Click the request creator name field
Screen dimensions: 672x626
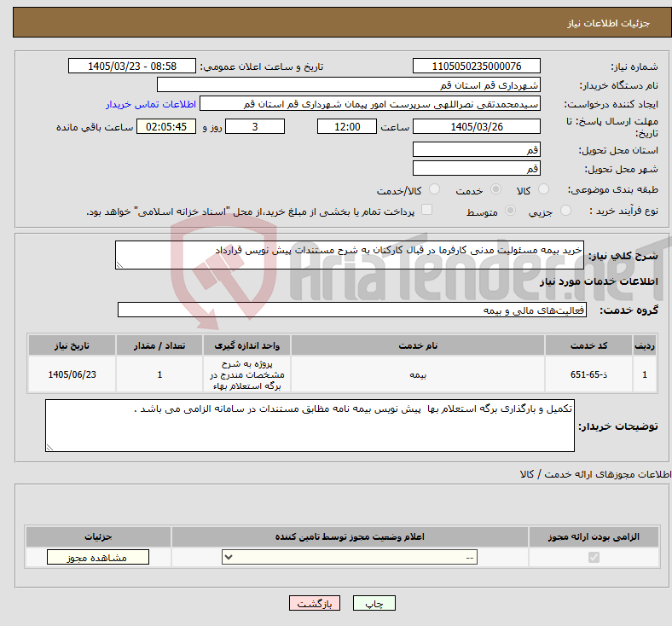[370, 104]
